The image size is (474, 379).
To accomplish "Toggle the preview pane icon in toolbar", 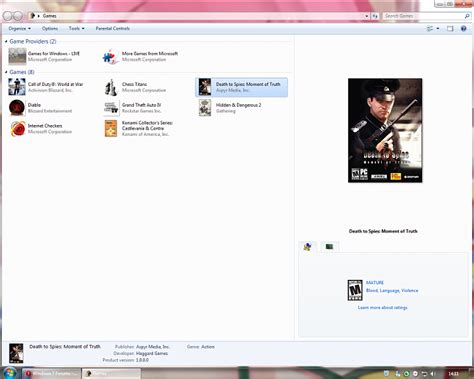I will 450,28.
